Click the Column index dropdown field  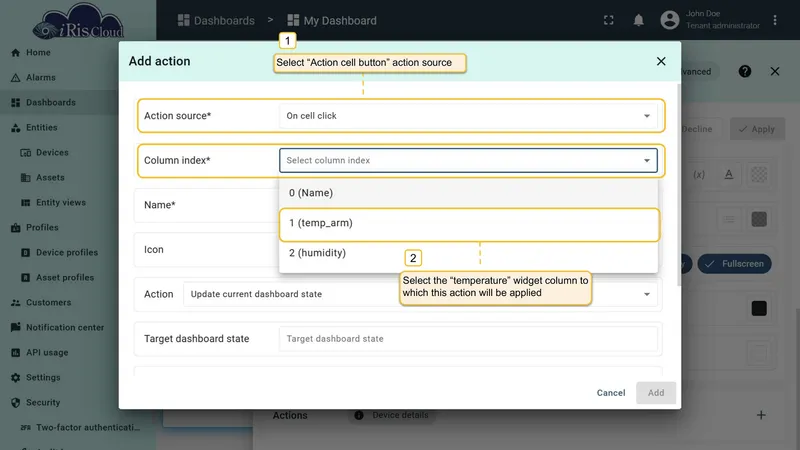(468, 160)
